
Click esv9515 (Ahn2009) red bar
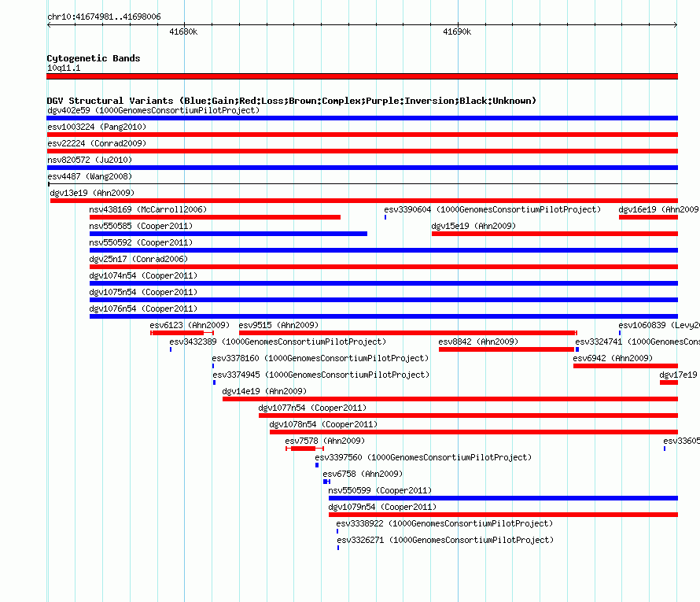coord(408,333)
